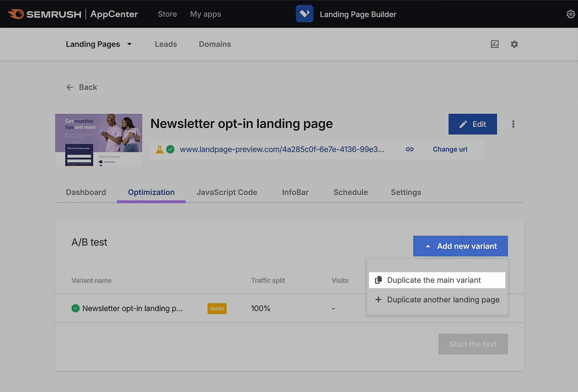The height and width of the screenshot is (392, 578).
Task: Click the Semrush logo
Action: pyautogui.click(x=44, y=14)
